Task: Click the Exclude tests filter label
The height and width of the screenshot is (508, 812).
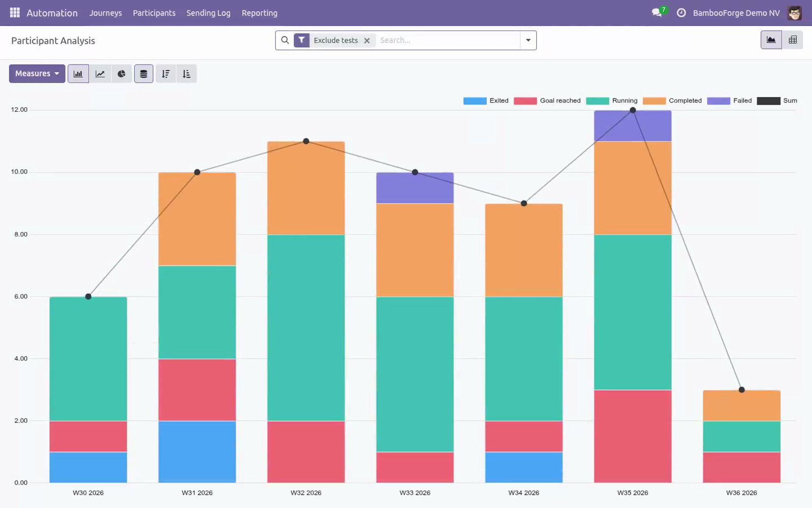Action: (x=335, y=40)
